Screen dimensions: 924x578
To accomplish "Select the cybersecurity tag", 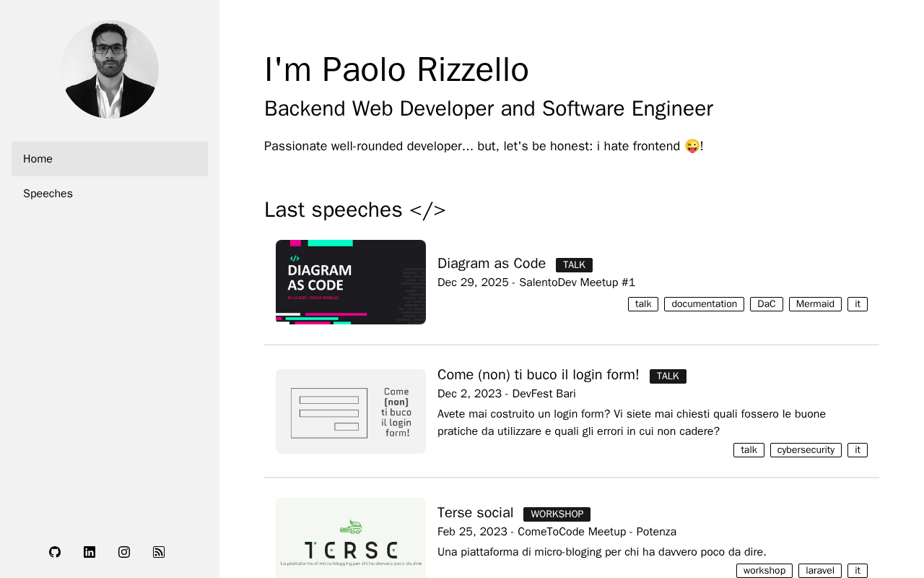I will [806, 450].
